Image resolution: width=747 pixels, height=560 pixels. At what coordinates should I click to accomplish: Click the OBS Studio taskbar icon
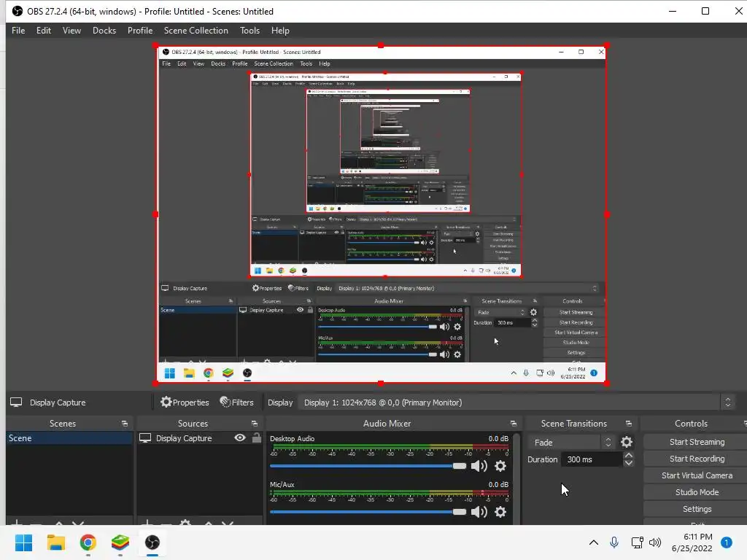point(152,542)
